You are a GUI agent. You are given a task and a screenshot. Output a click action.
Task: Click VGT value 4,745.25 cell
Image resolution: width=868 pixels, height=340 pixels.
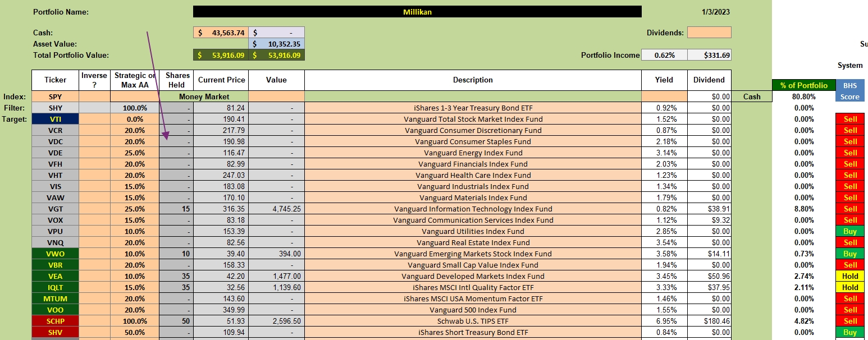click(x=276, y=209)
